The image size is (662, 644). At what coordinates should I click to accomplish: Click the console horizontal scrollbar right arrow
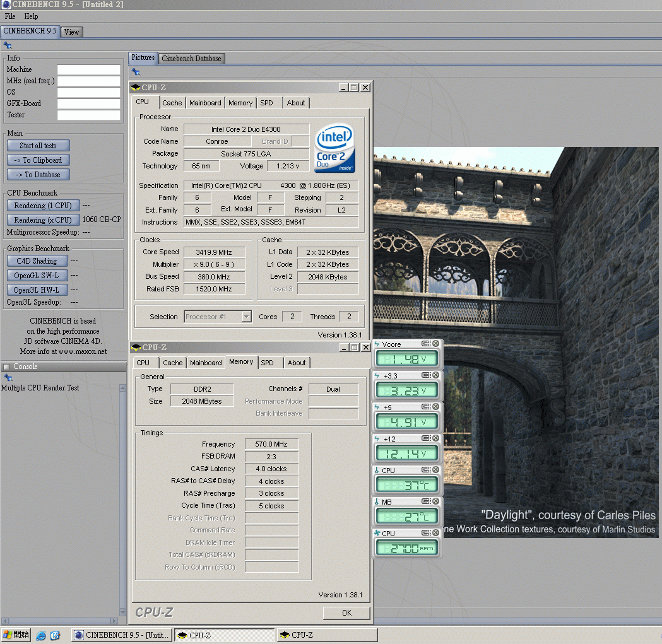(x=114, y=621)
